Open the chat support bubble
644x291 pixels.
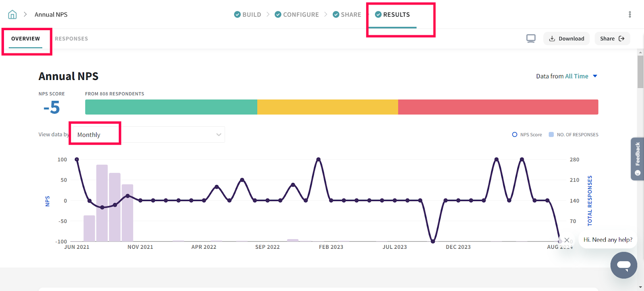point(623,265)
